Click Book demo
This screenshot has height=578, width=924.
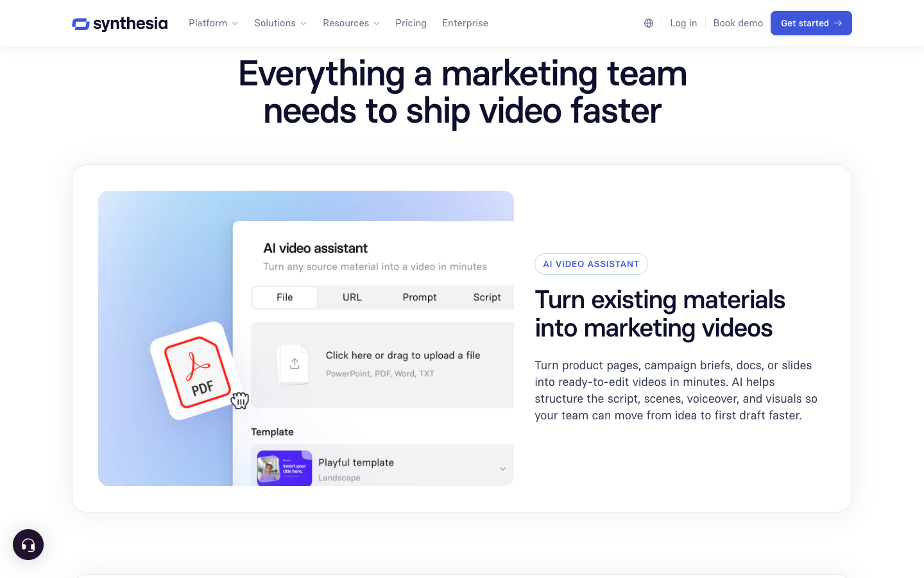click(738, 23)
